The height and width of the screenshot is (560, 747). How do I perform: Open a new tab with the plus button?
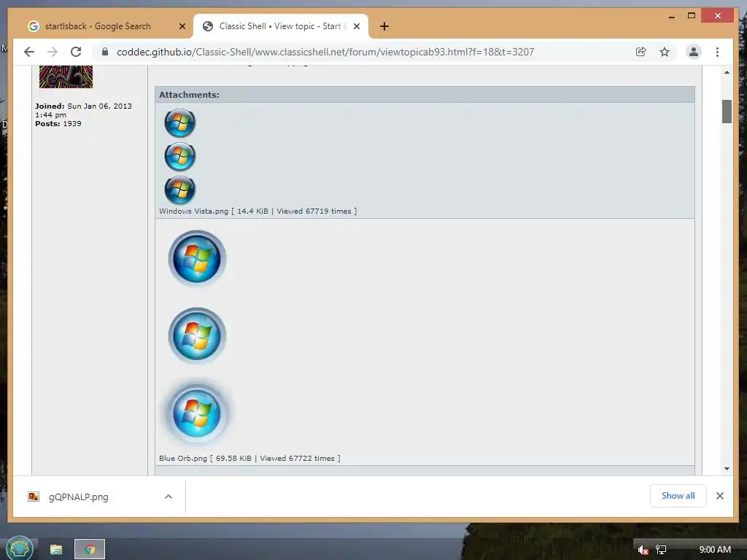[384, 26]
